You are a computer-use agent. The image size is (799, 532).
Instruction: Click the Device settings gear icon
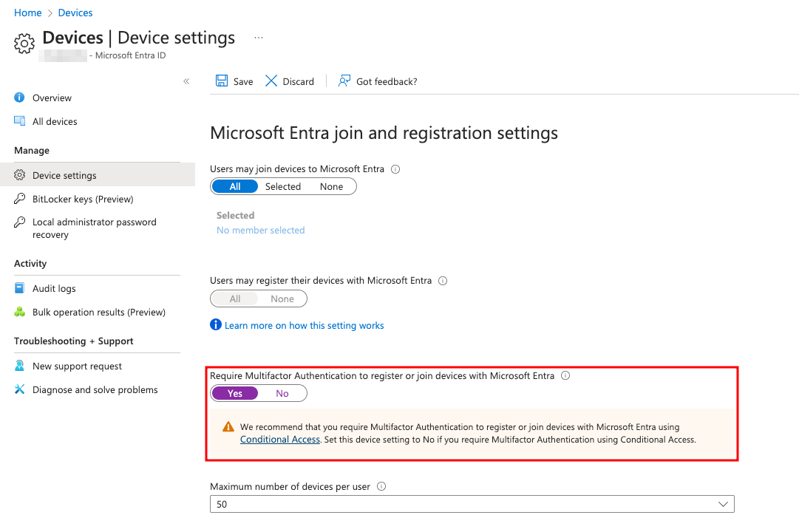(x=18, y=175)
